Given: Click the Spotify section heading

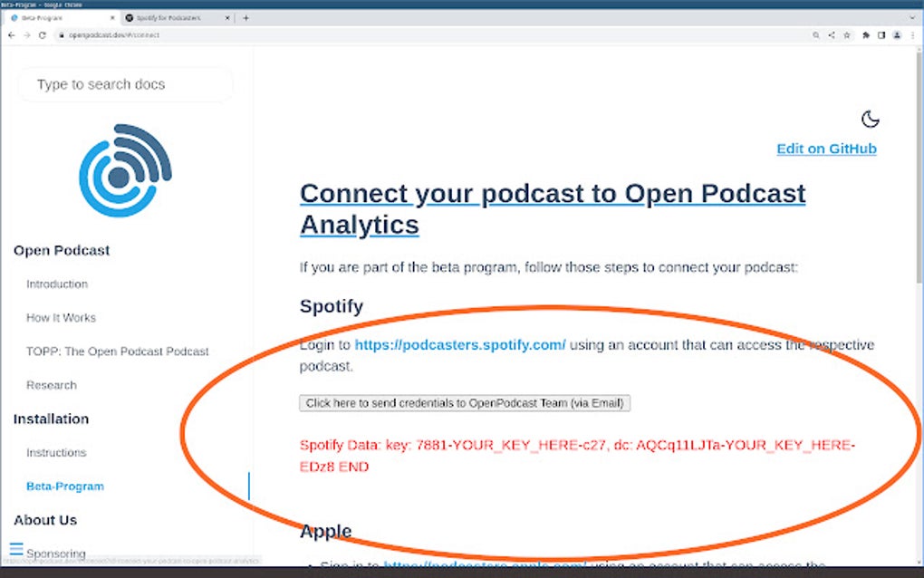Looking at the screenshot, I should pos(332,306).
